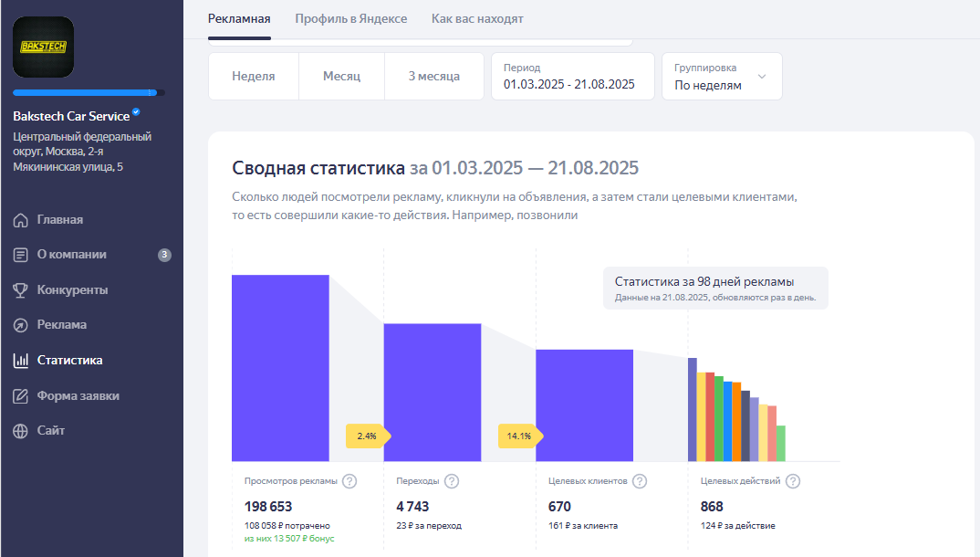Open the Период date range field

(573, 77)
